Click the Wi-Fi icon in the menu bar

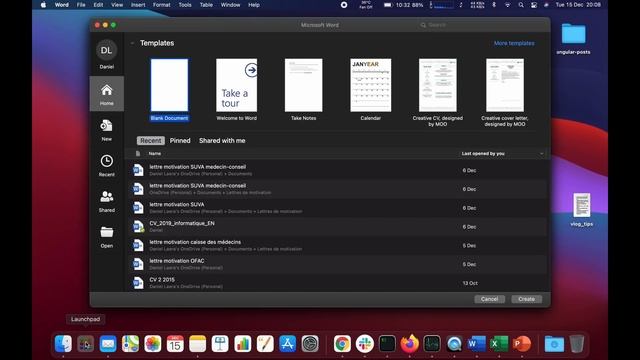pos(507,5)
